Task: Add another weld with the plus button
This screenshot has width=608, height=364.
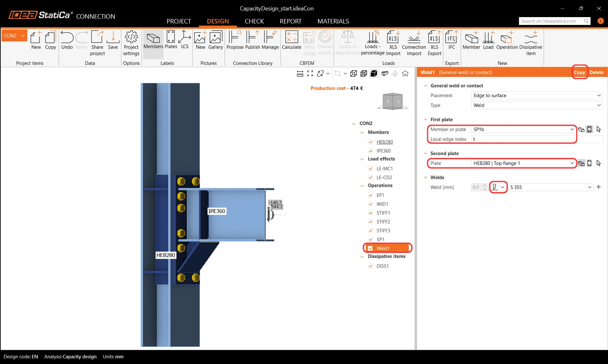Action: point(598,187)
